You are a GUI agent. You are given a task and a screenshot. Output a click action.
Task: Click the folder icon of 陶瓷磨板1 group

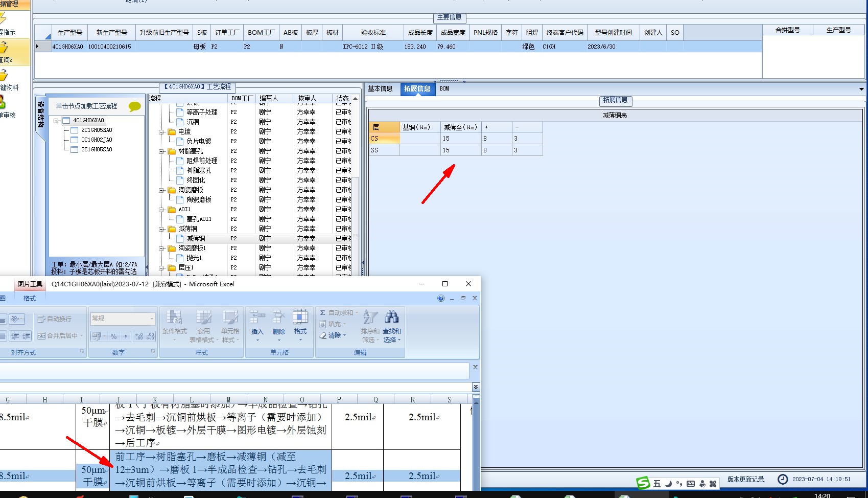(172, 248)
